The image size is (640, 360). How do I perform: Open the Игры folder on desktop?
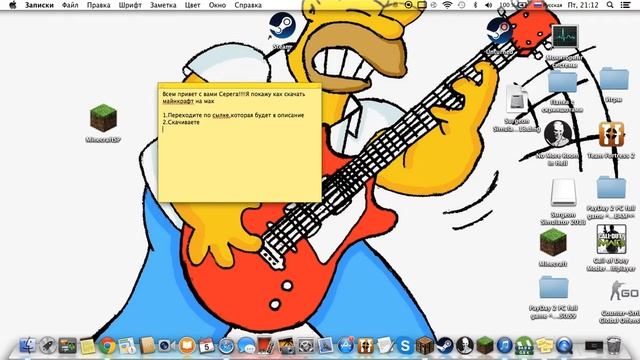pyautogui.click(x=613, y=79)
